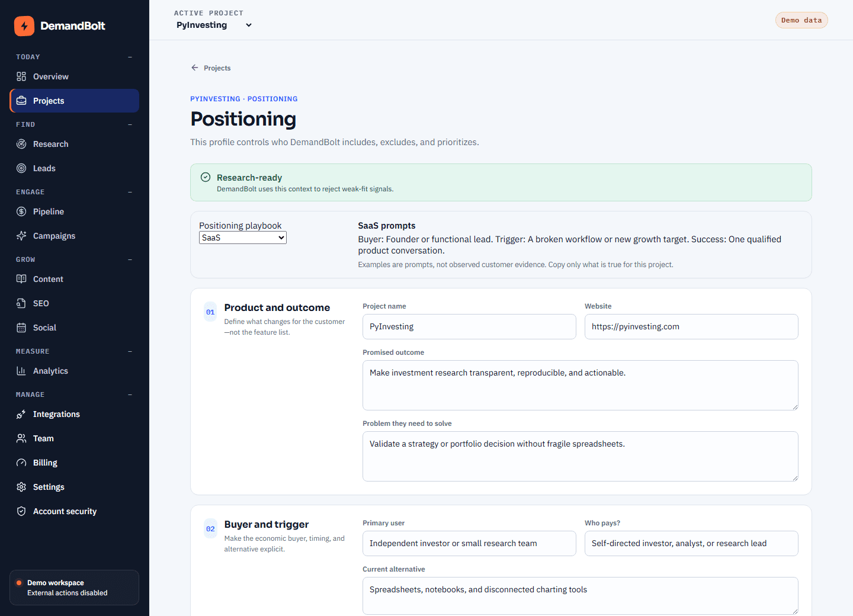This screenshot has height=616, width=853.
Task: Focus the Website URL field
Action: (x=691, y=327)
